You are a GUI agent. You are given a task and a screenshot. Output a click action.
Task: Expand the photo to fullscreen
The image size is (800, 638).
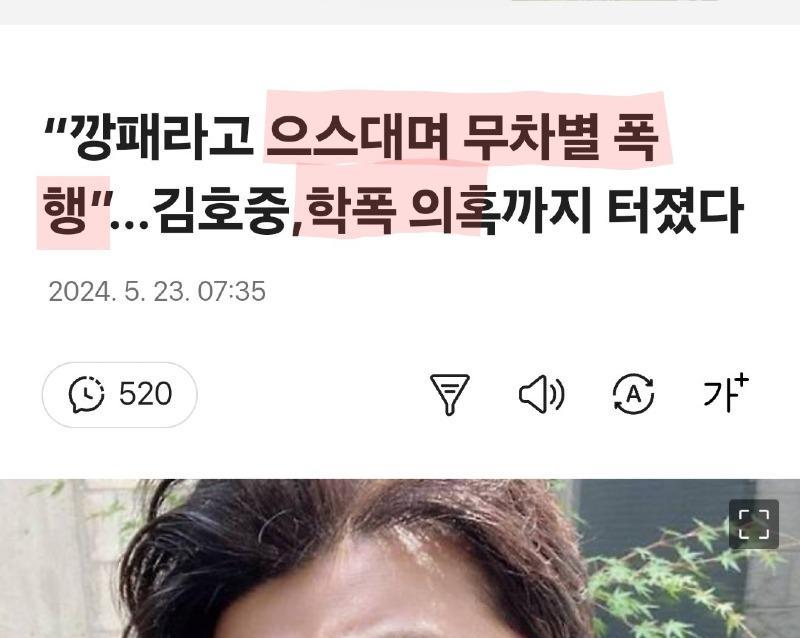[754, 524]
